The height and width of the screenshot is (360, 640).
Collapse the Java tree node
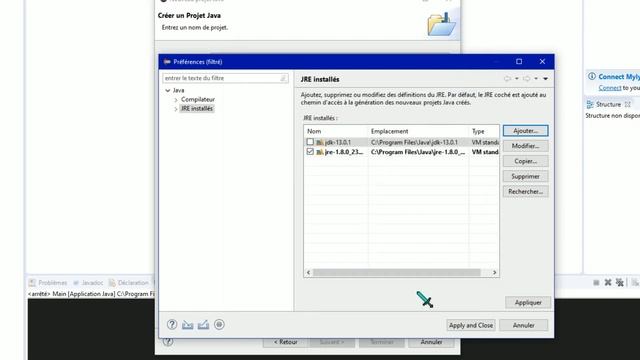[168, 90]
